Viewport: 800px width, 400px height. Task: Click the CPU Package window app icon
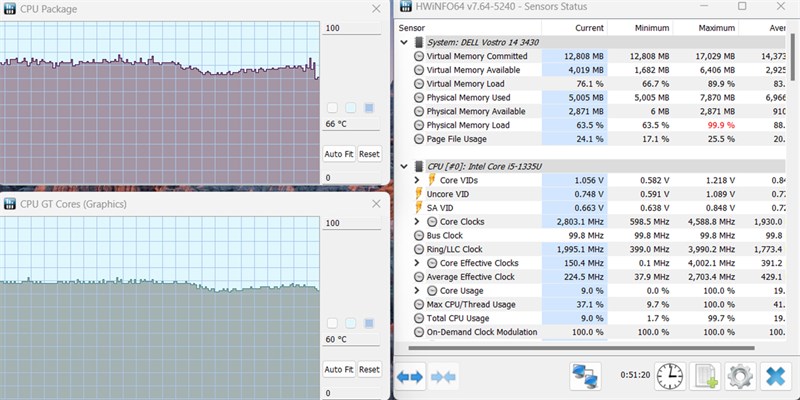coord(10,9)
